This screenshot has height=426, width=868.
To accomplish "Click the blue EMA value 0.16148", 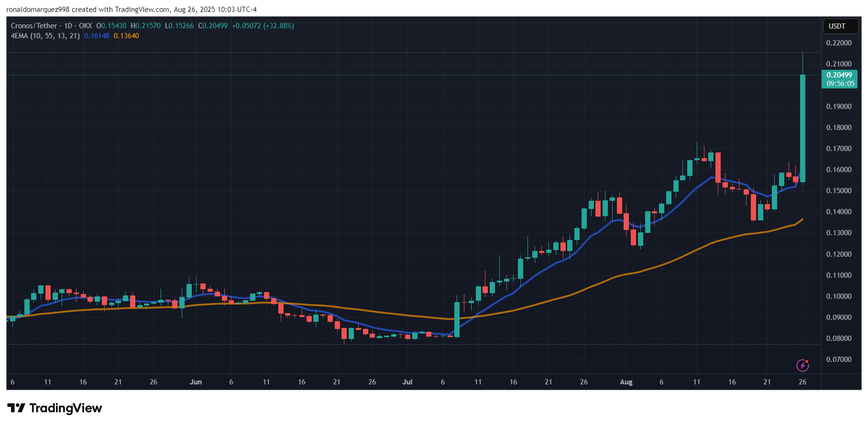I will 97,36.
